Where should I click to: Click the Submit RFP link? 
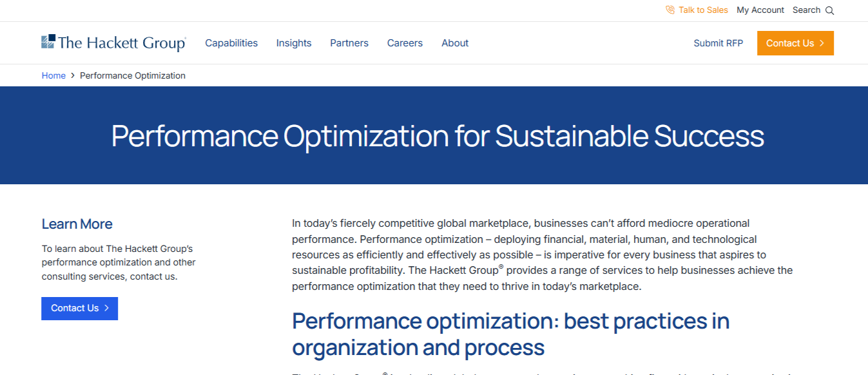718,43
